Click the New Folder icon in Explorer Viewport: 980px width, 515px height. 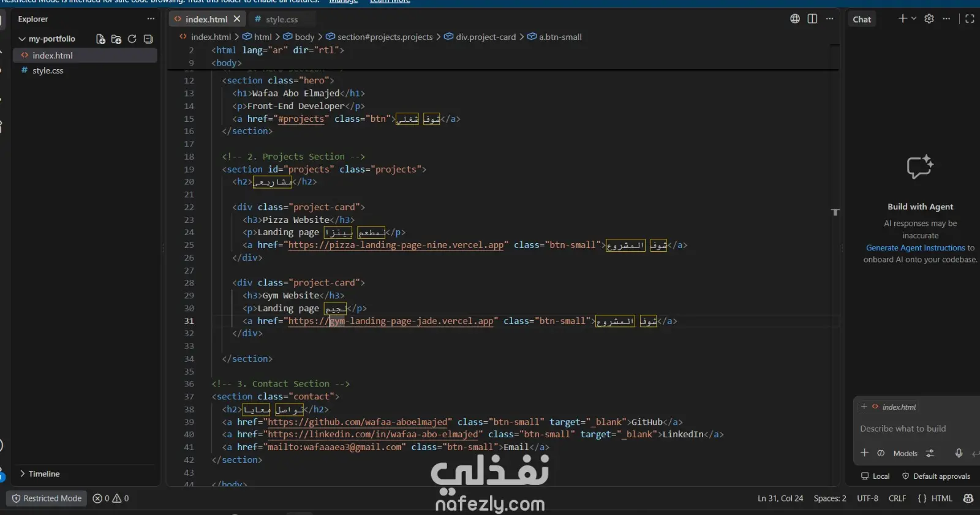coord(116,39)
